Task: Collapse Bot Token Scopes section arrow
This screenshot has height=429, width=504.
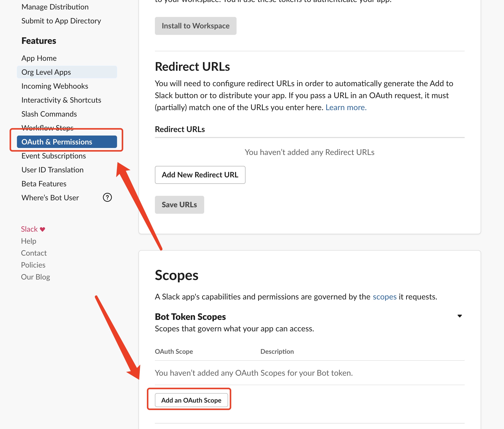Action: 460,316
